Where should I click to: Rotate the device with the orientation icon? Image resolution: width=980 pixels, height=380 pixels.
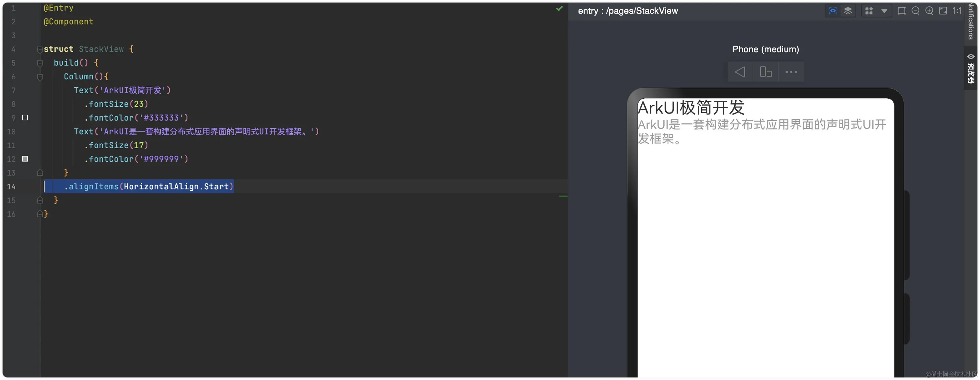click(765, 72)
